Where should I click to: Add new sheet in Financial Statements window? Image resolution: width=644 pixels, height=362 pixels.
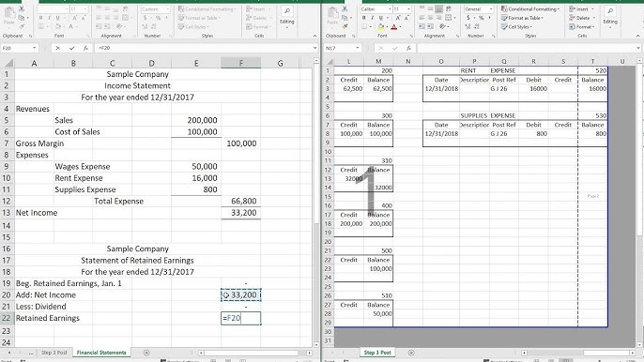pos(146,353)
